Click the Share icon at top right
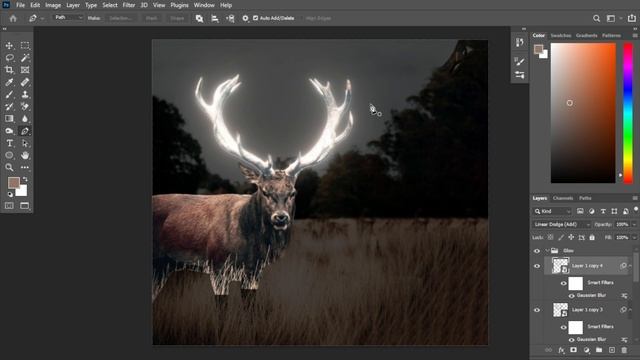 point(632,18)
